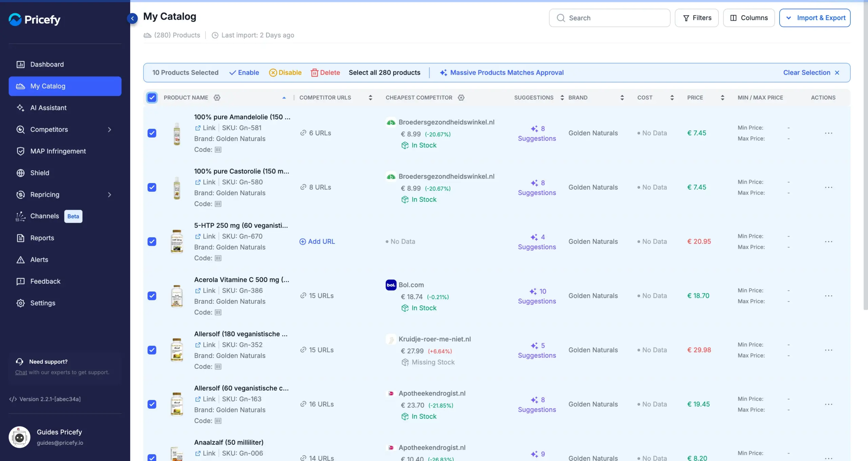This screenshot has width=868, height=461.
Task: Open the Columns chooser
Action: click(x=749, y=18)
